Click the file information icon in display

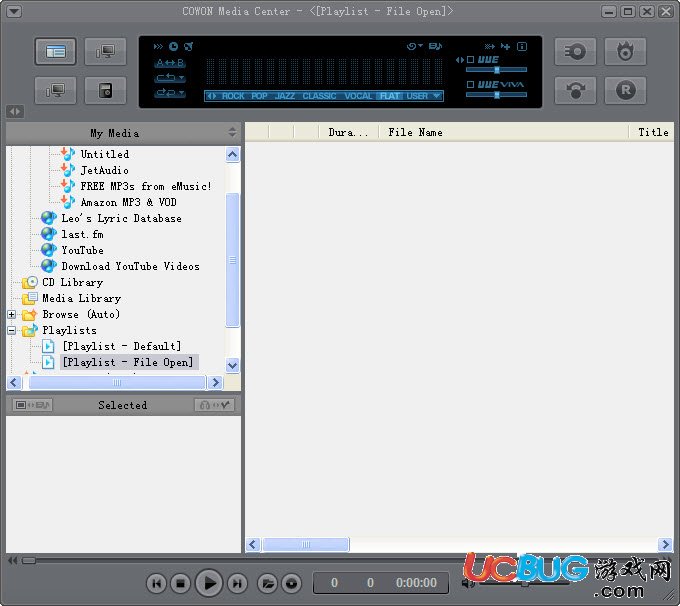pyautogui.click(x=522, y=46)
